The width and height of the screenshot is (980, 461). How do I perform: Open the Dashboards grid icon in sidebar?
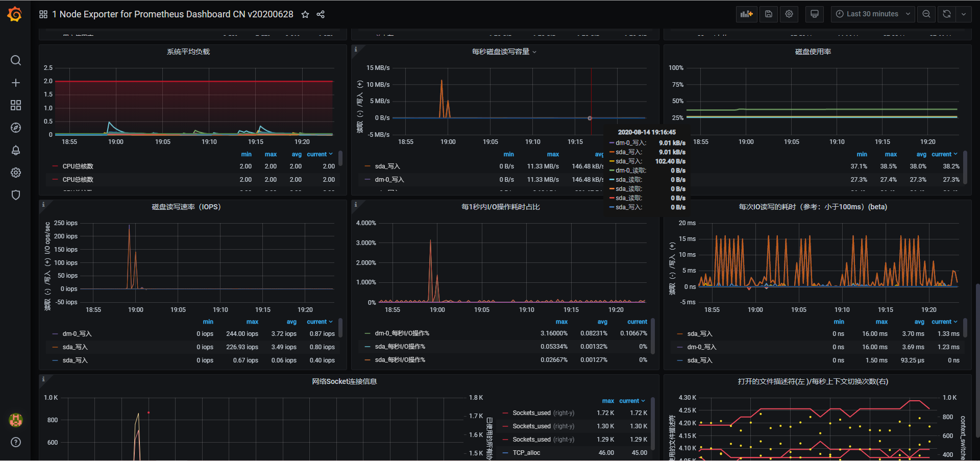(x=16, y=105)
